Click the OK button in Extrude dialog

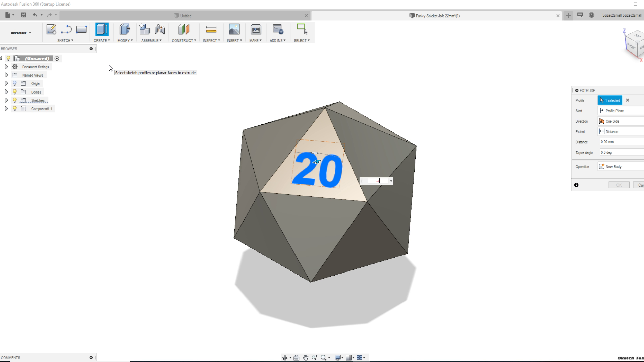(619, 185)
